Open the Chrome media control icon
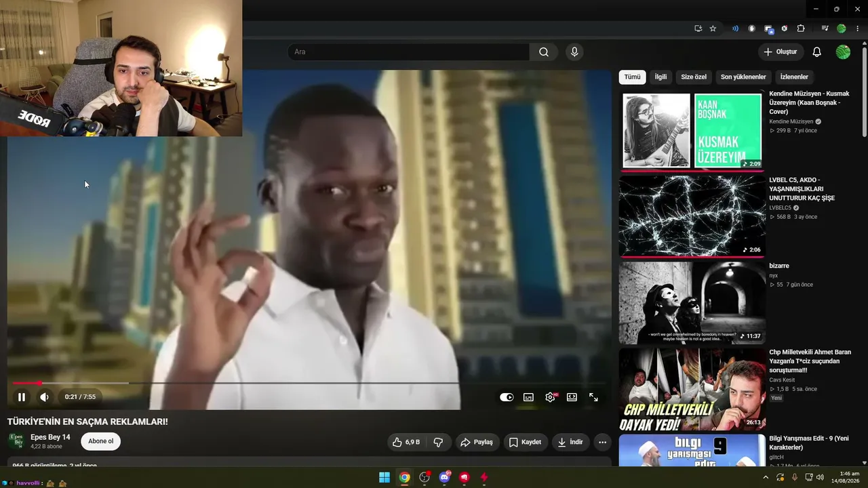Viewport: 868px width, 488px height. point(825,28)
